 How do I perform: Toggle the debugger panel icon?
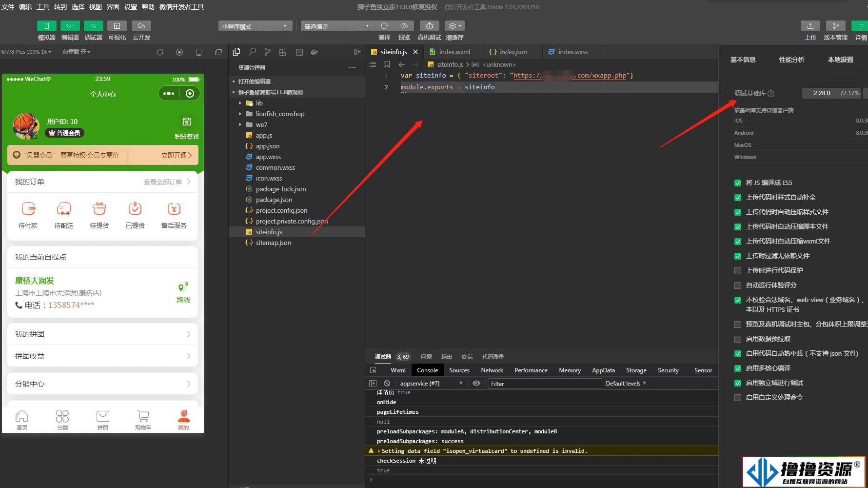94,26
